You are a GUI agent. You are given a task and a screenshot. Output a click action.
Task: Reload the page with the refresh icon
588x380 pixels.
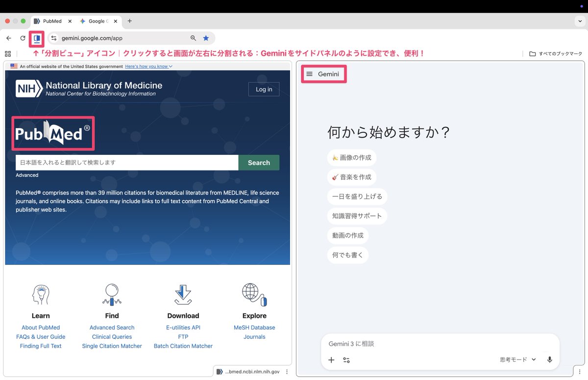[x=23, y=38]
